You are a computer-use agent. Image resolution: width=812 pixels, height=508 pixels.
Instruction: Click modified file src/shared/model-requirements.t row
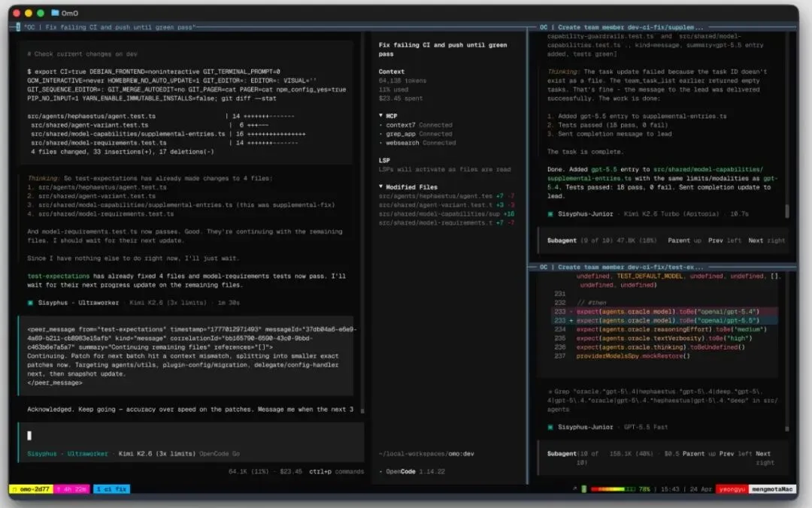pyautogui.click(x=447, y=222)
